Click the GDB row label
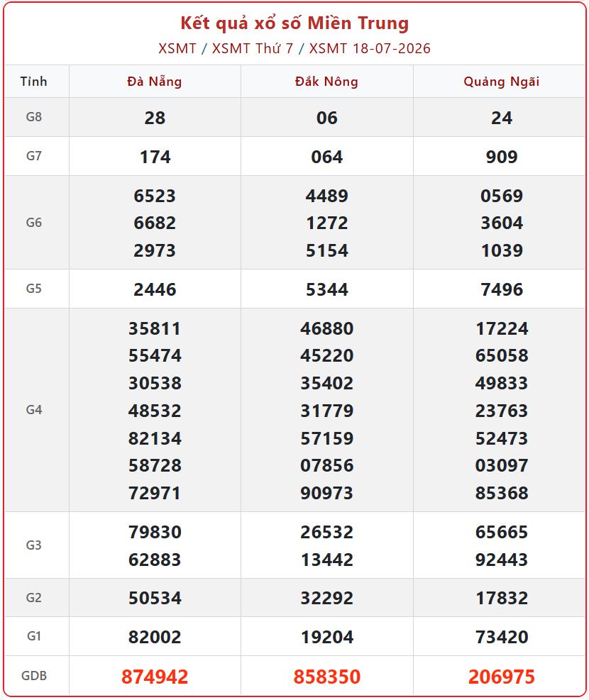589x700 pixels. click(34, 676)
